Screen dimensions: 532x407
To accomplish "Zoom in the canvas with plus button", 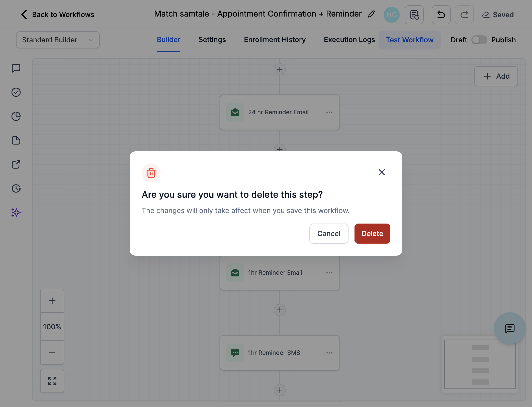I will pyautogui.click(x=52, y=301).
